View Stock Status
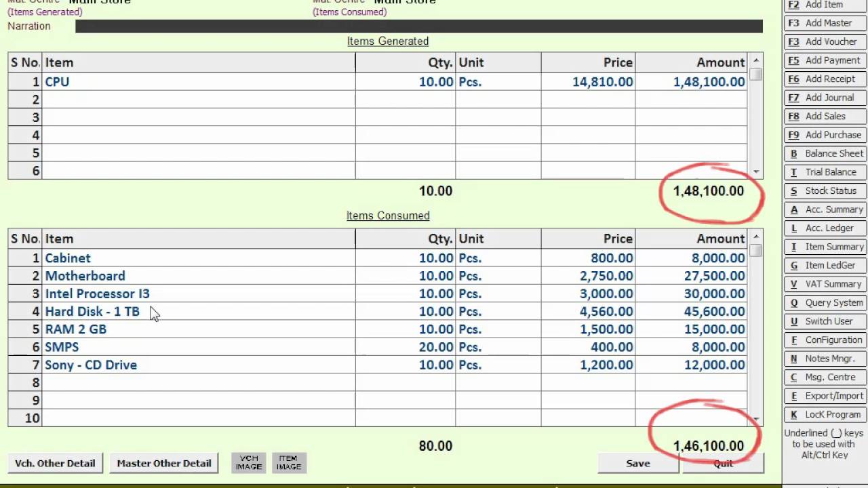 tap(825, 190)
